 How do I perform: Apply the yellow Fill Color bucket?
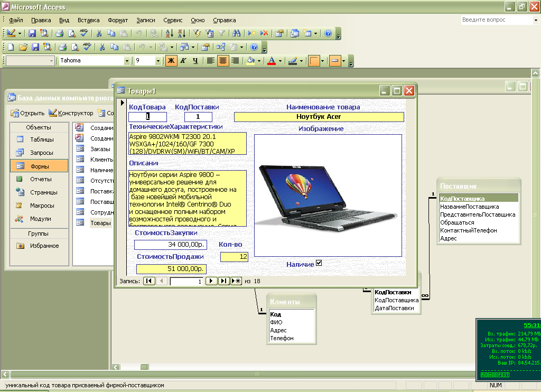251,61
